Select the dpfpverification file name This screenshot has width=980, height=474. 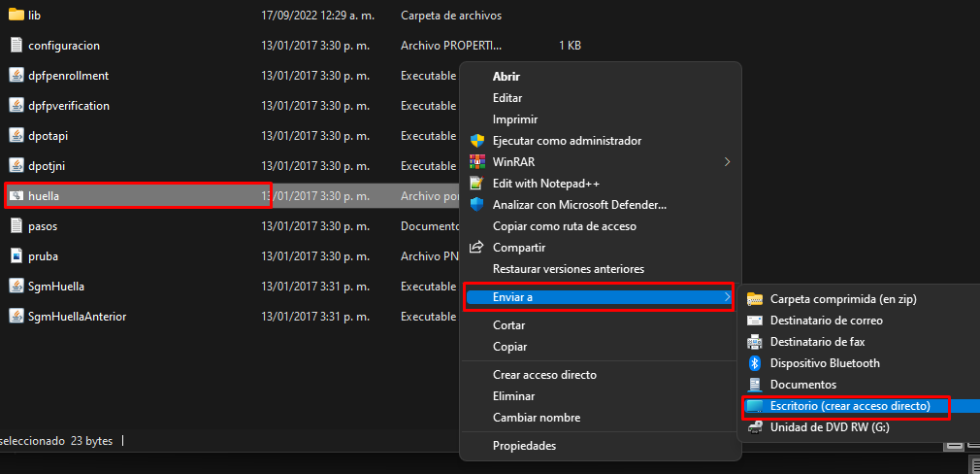click(69, 106)
